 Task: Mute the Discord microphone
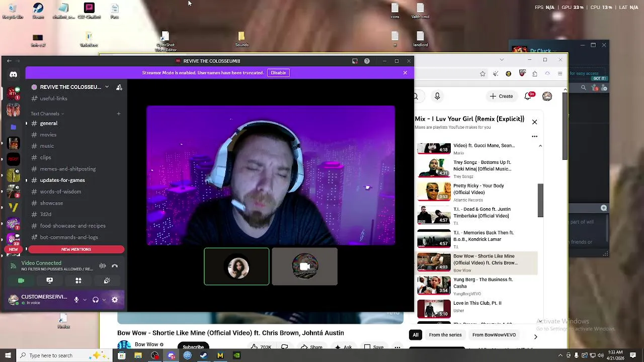(x=76, y=300)
